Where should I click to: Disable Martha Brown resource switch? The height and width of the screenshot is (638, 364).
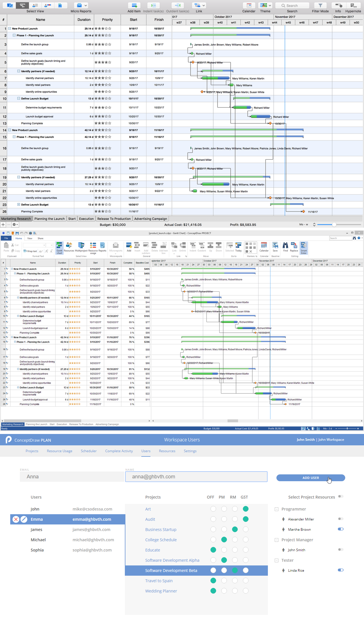pos(341,529)
